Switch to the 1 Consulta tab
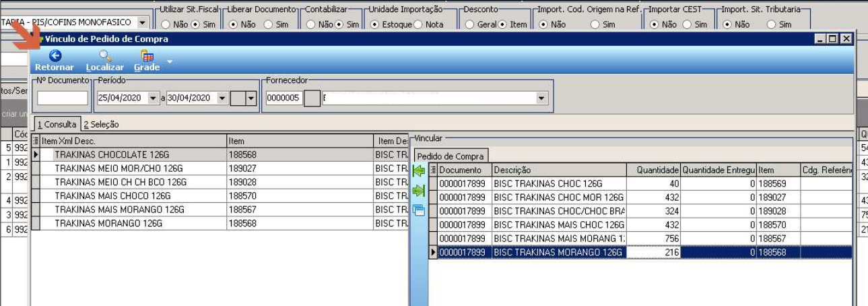The image size is (868, 306). click(x=57, y=124)
